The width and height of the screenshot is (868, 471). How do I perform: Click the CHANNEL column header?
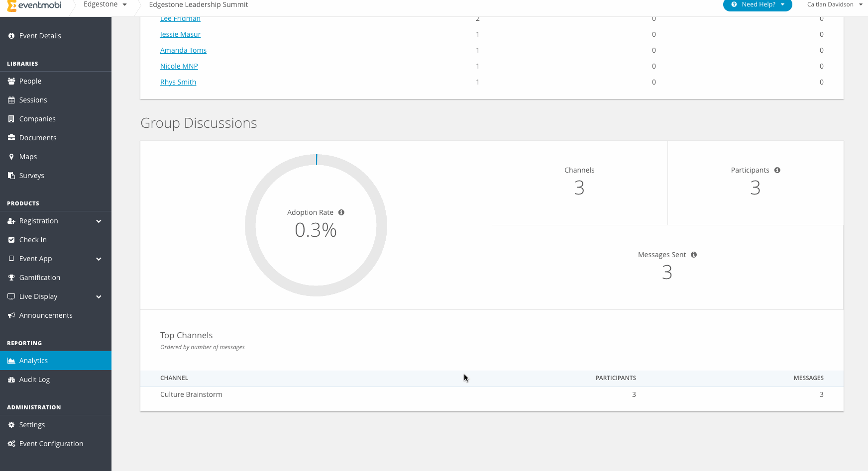[x=174, y=378]
